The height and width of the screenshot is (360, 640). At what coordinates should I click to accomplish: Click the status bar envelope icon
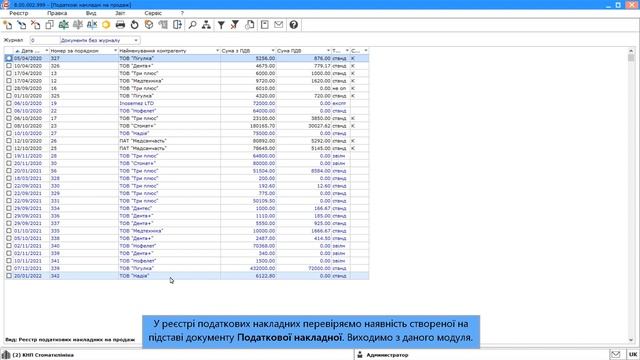(616, 354)
